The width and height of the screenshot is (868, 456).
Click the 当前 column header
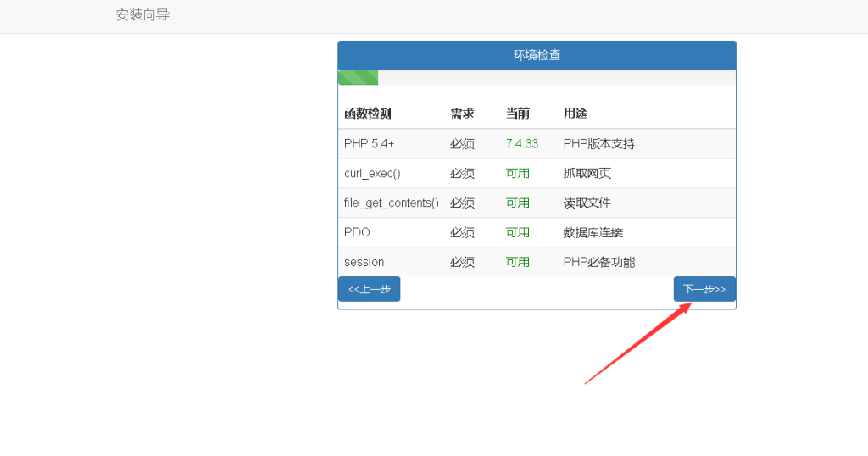click(x=518, y=114)
